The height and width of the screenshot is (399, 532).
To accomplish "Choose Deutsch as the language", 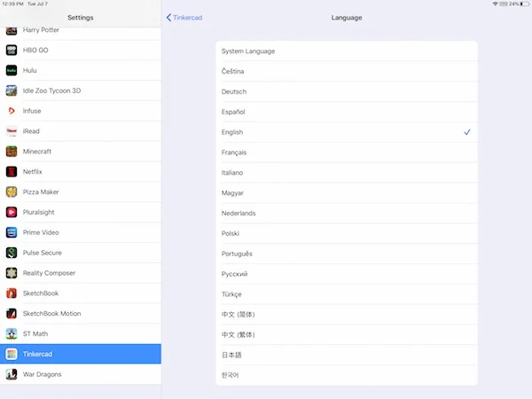I will [x=346, y=91].
